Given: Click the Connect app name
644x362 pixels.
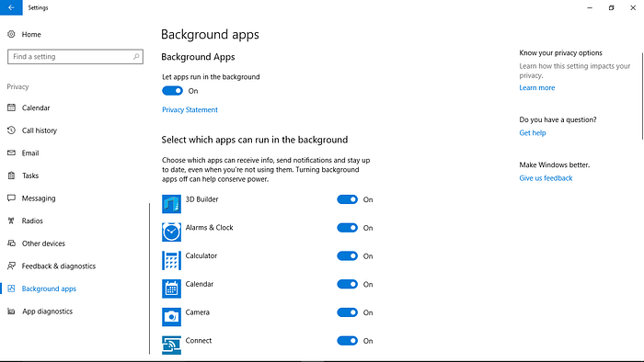Looking at the screenshot, I should click(199, 341).
